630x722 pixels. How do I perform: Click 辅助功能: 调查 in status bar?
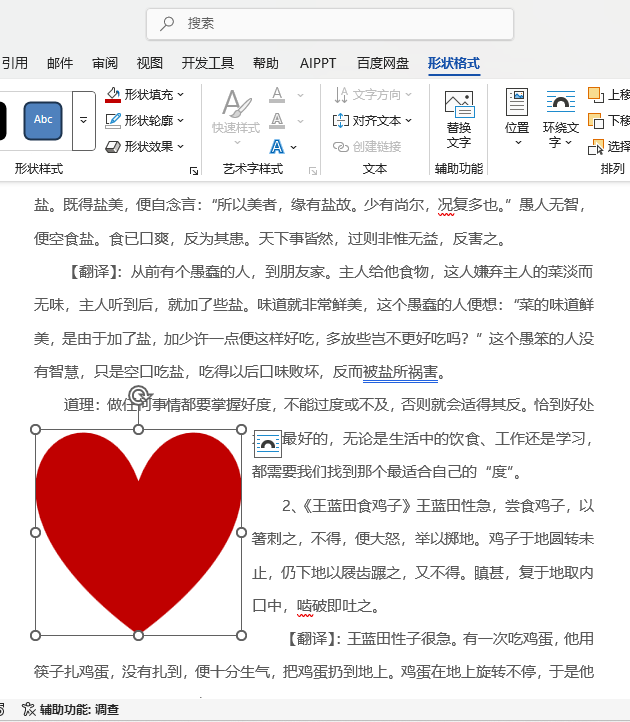(x=70, y=709)
